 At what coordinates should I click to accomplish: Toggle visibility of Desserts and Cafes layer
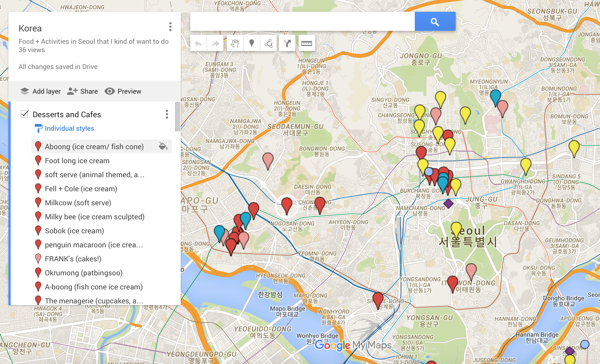[25, 114]
